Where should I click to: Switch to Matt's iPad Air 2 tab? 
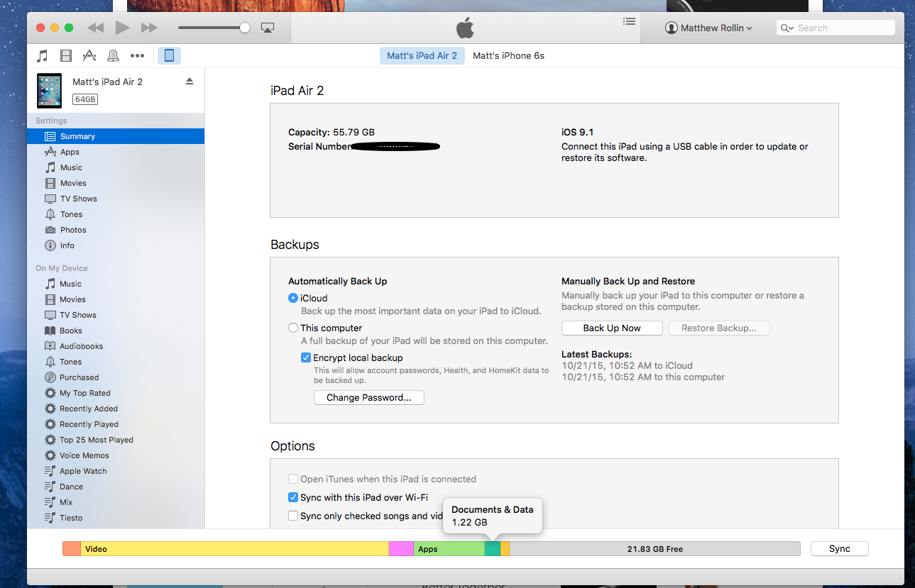coord(422,55)
